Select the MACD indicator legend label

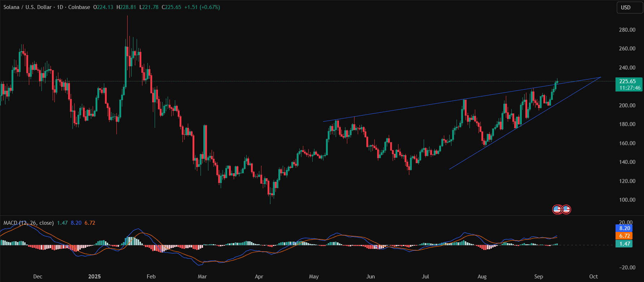point(28,223)
